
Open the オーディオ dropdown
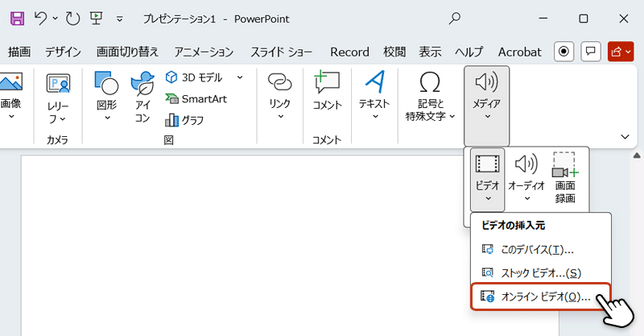[x=526, y=179]
